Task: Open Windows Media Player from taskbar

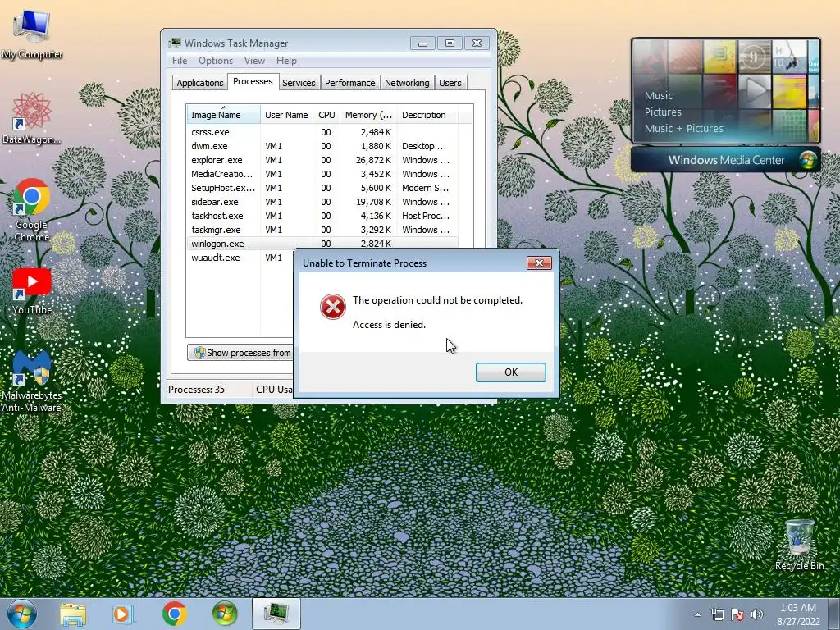Action: [x=123, y=614]
